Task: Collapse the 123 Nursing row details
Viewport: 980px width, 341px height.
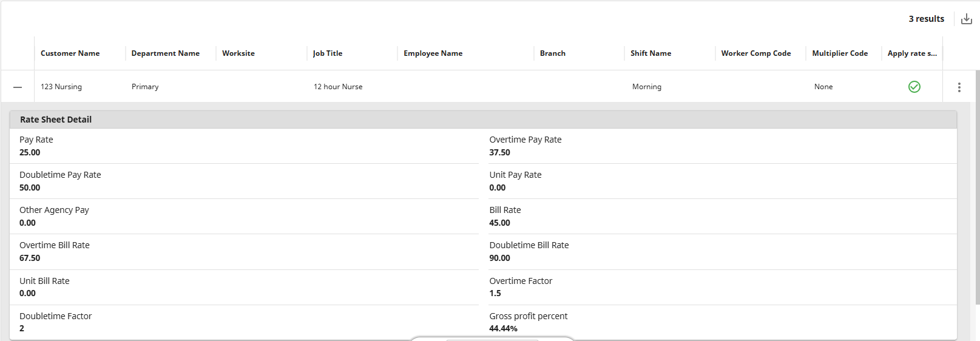Action: tap(18, 87)
